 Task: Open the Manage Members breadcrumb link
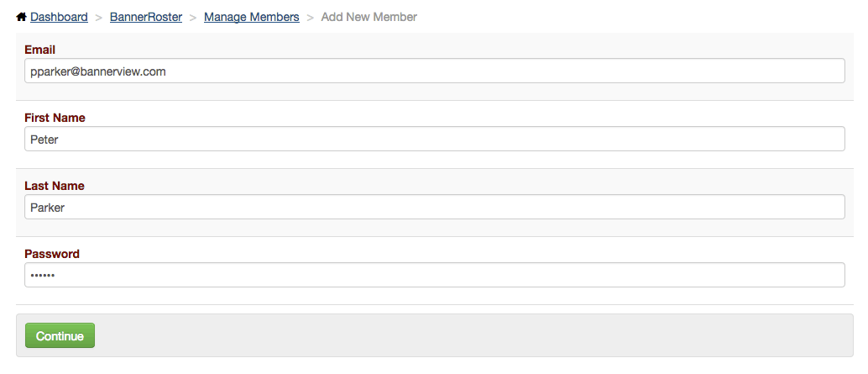tap(252, 17)
